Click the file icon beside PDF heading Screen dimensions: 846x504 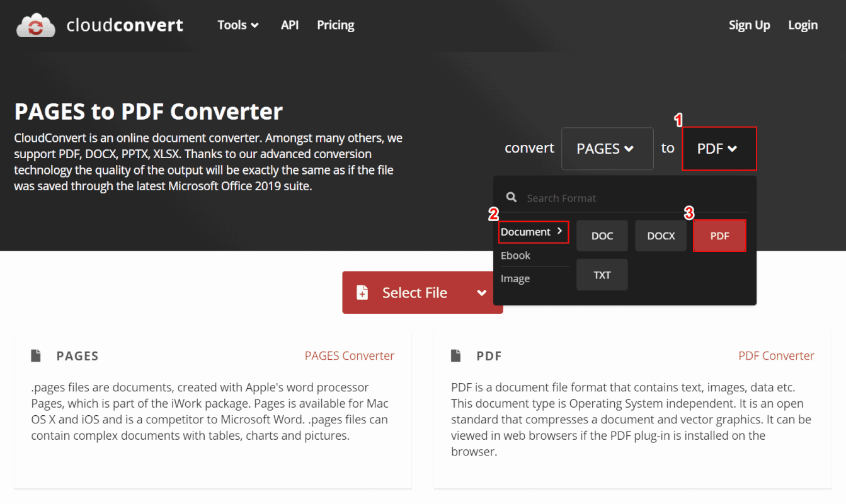tap(456, 356)
